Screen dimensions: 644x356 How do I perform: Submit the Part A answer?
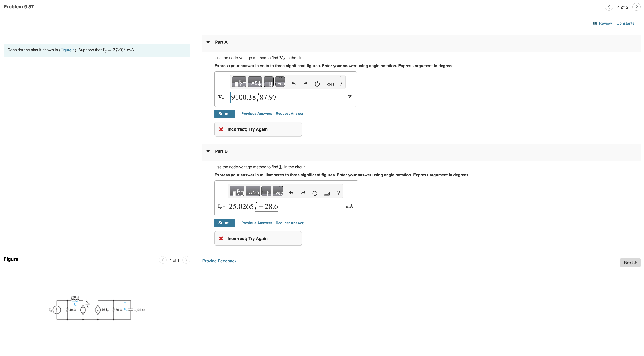[x=225, y=114]
